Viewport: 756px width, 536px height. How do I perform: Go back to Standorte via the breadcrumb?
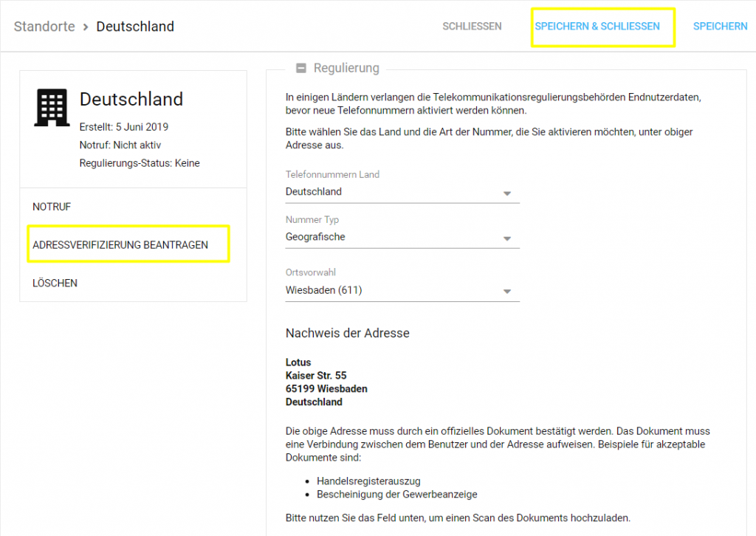[x=44, y=27]
